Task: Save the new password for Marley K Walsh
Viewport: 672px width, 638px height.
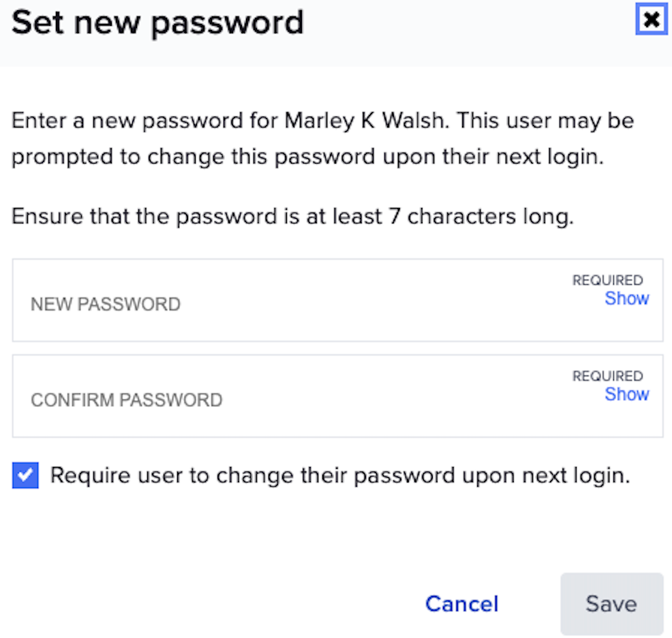Action: click(611, 604)
